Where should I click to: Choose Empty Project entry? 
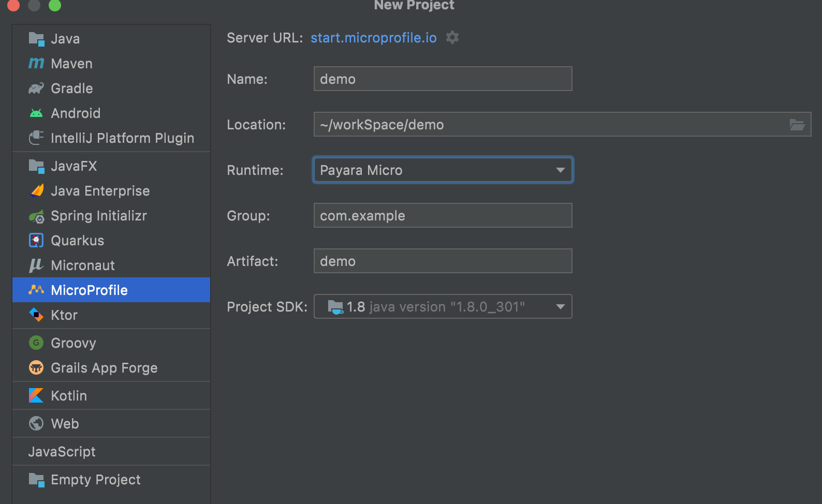[x=111, y=480]
